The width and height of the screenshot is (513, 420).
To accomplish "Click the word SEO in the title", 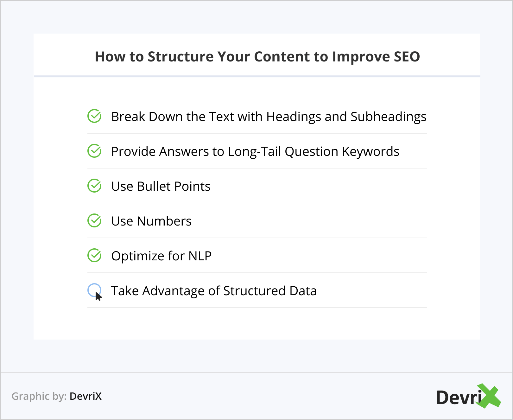I will coord(407,57).
